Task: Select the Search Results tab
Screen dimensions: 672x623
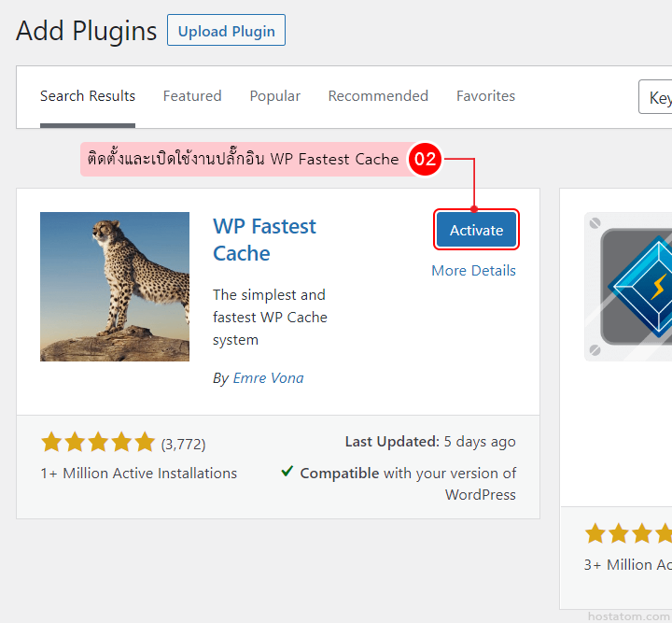Action: tap(88, 96)
